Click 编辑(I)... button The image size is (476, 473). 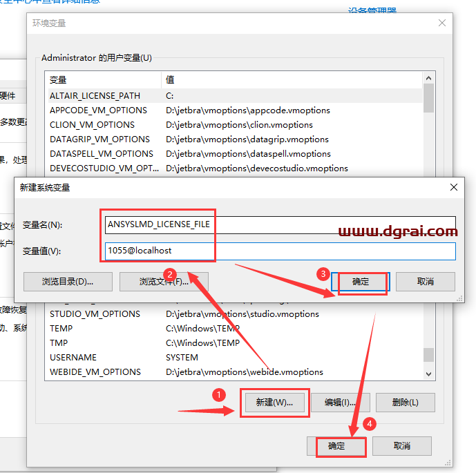341,403
